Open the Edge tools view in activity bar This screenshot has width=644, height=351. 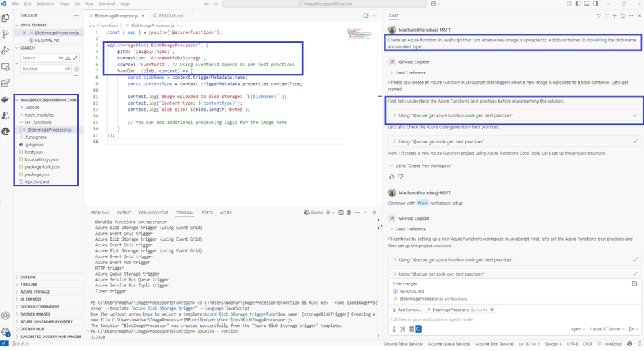(5, 132)
